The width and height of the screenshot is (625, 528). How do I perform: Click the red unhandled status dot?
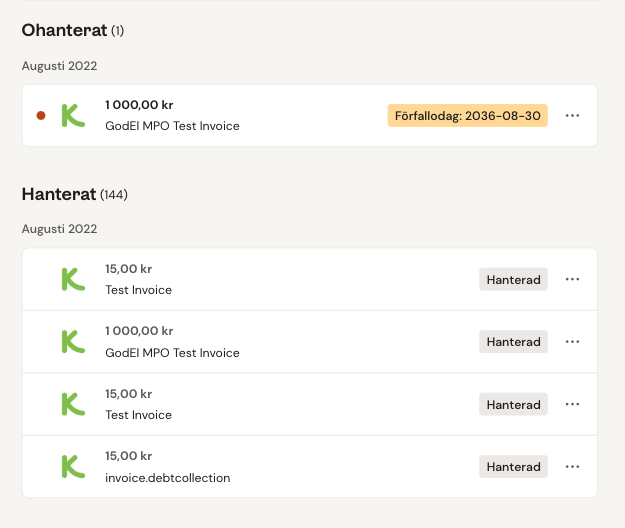coord(41,116)
